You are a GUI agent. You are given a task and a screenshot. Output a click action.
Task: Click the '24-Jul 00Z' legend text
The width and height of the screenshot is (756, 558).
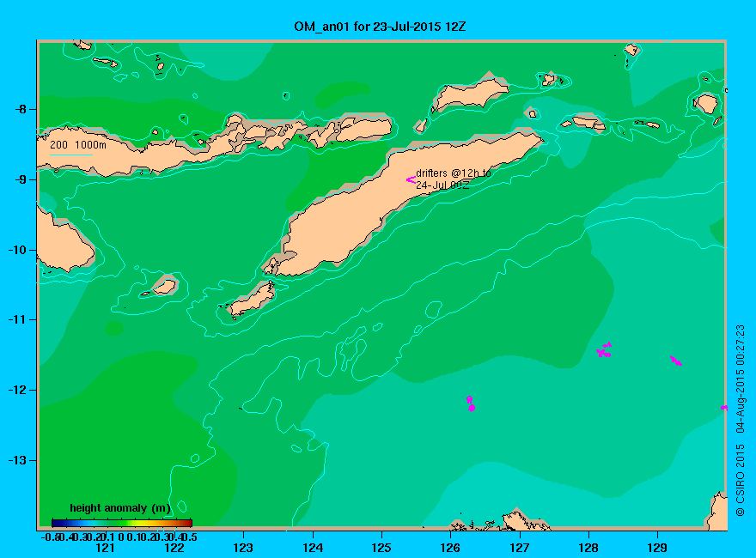[x=442, y=185]
